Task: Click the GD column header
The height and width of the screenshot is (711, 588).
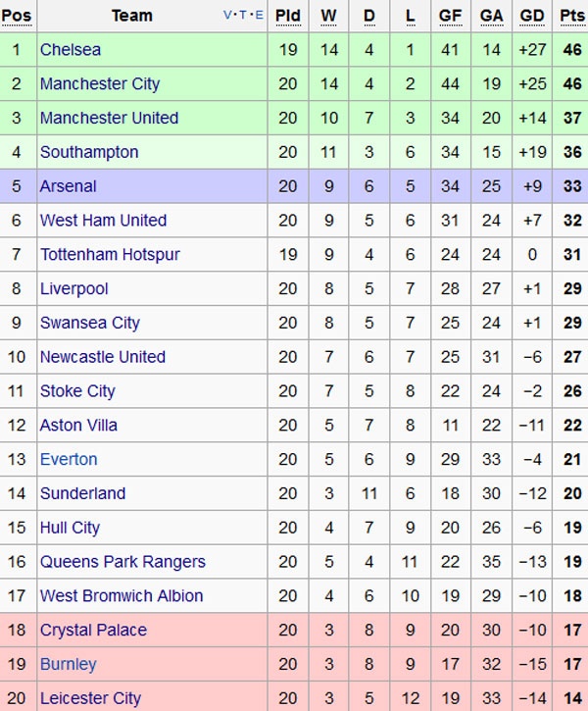Action: (x=532, y=16)
